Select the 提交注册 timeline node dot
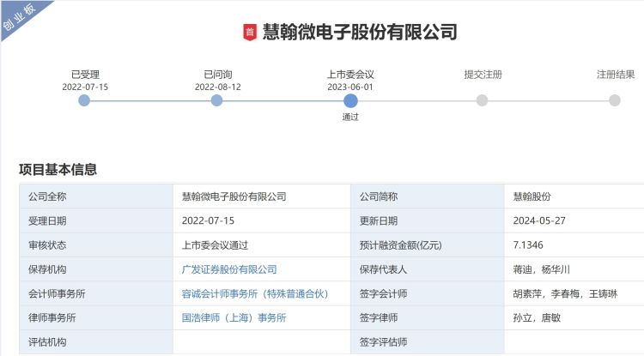644x356 pixels. tap(483, 100)
